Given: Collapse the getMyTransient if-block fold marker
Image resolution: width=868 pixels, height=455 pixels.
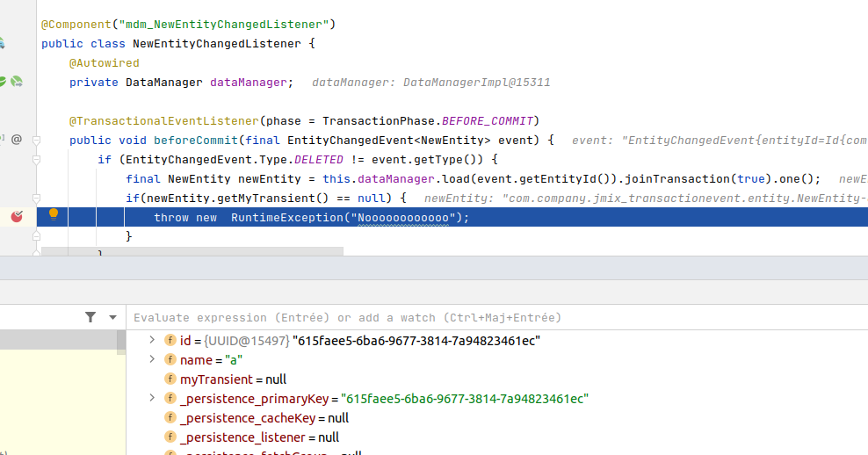Looking at the screenshot, I should pos(37,199).
